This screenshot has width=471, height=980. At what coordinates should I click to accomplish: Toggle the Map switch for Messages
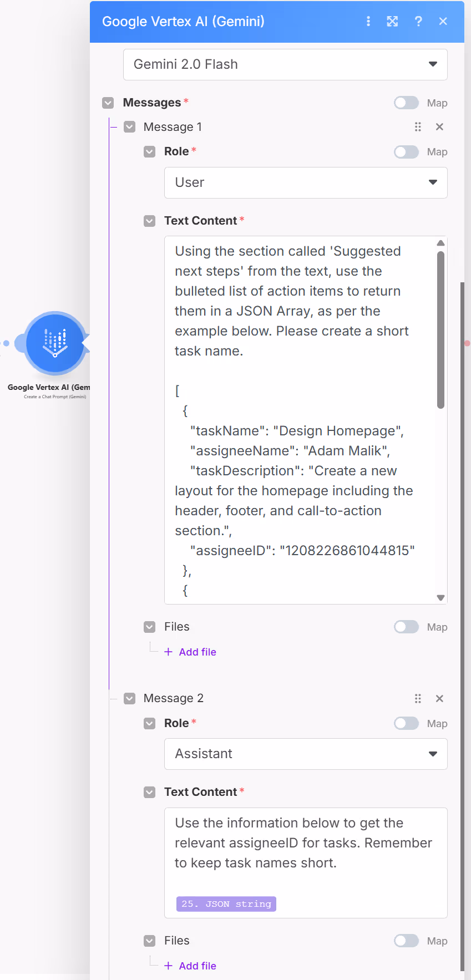[406, 103]
